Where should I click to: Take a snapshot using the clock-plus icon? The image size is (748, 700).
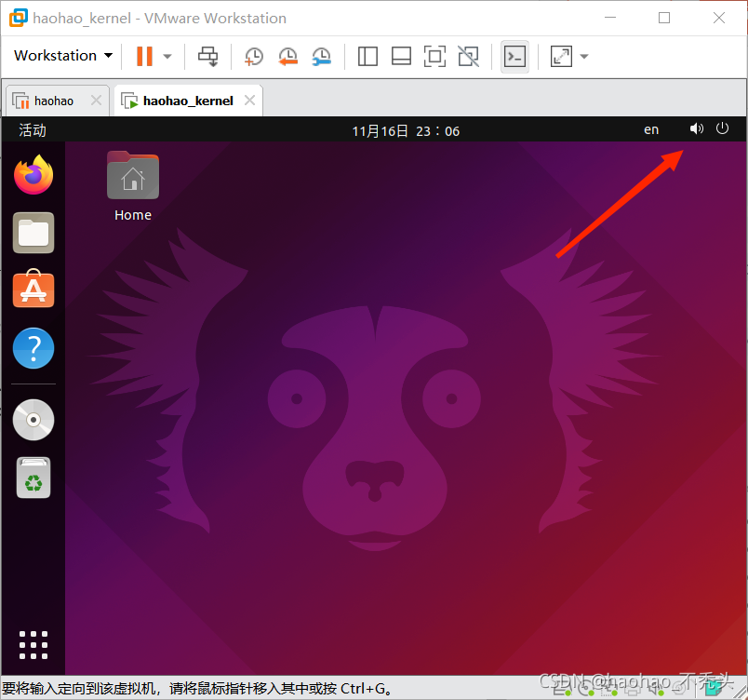point(253,56)
